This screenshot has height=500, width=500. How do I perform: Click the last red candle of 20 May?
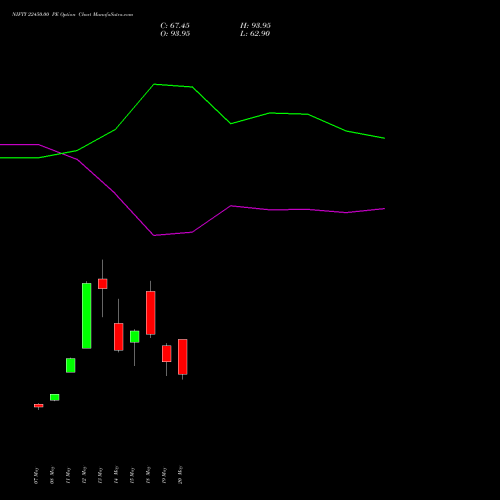[x=183, y=357]
